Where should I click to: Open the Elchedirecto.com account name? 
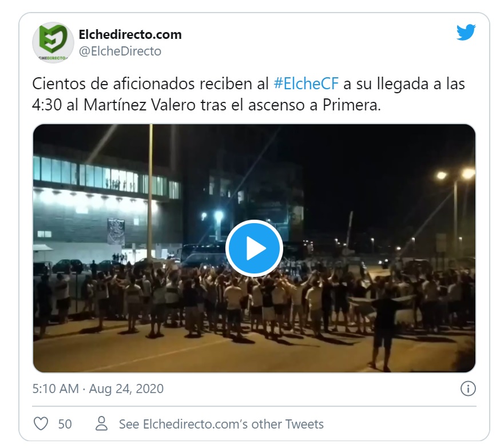coord(130,34)
